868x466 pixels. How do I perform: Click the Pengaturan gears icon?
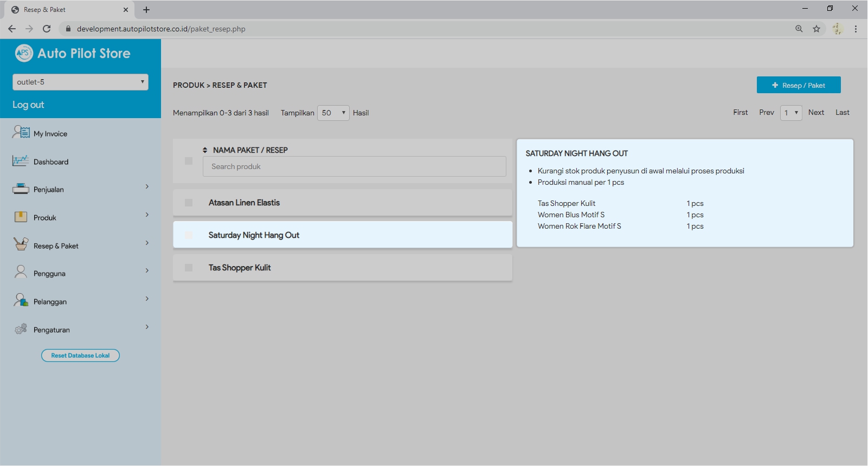click(21, 329)
